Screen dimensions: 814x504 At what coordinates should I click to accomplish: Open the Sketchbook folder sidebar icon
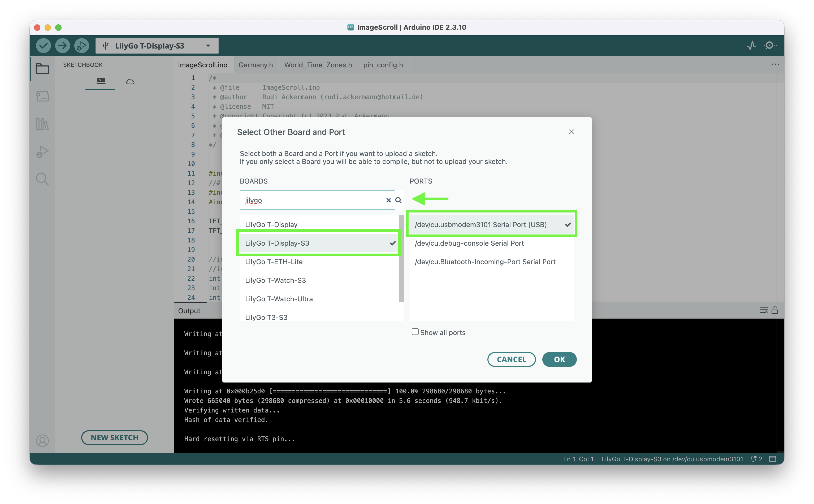42,69
